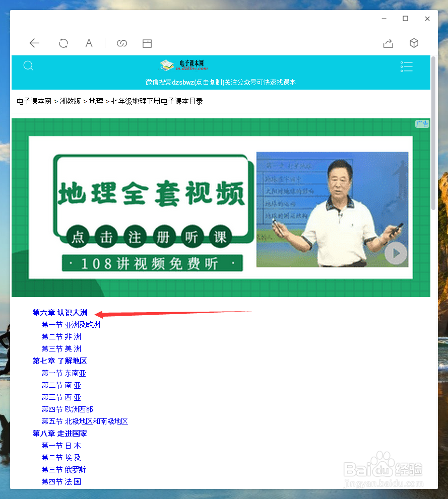
Task: Open the cube mini-program icon
Action: [x=414, y=43]
